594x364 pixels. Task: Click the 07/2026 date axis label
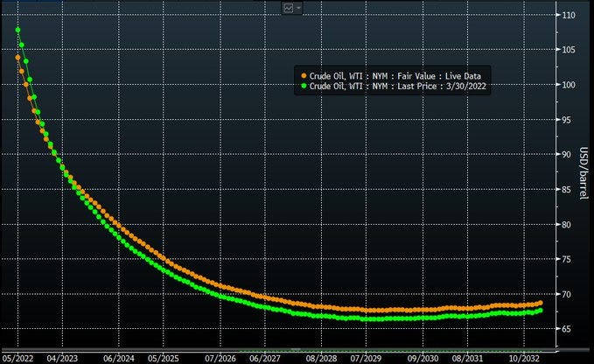(220, 359)
